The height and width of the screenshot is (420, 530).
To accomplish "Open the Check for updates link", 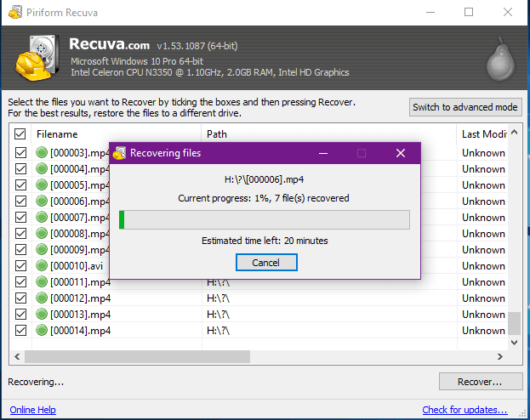I will click(x=464, y=410).
